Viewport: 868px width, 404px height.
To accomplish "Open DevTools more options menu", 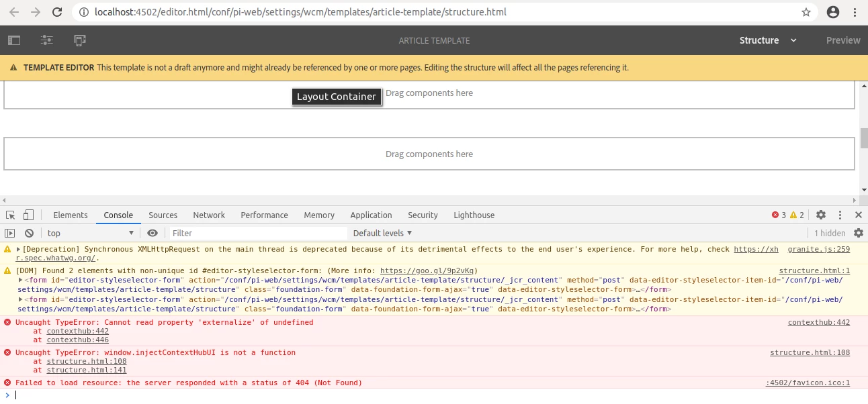I will point(840,215).
